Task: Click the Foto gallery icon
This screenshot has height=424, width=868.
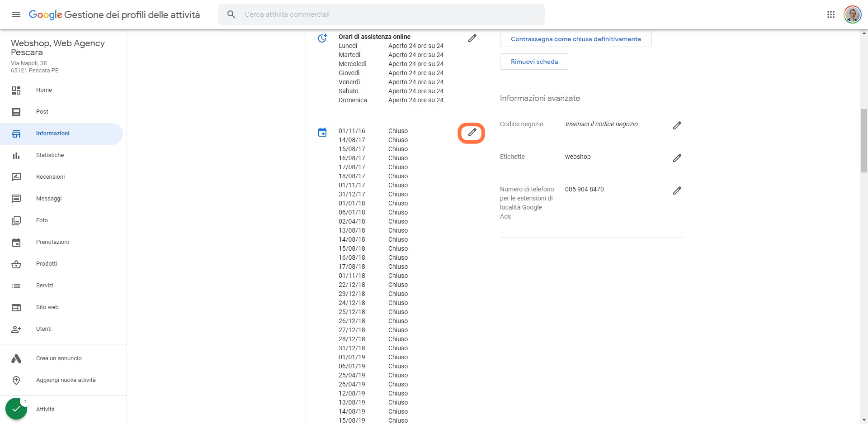Action: pyautogui.click(x=16, y=221)
